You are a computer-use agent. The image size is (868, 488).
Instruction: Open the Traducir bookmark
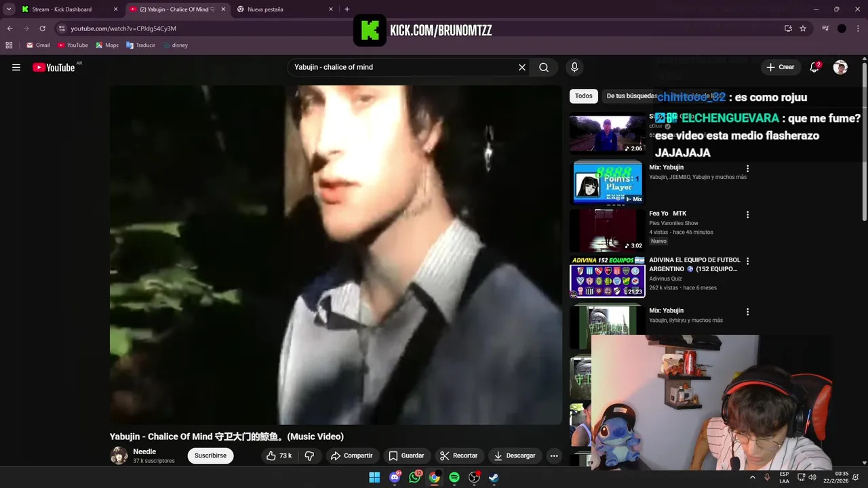[x=140, y=45]
